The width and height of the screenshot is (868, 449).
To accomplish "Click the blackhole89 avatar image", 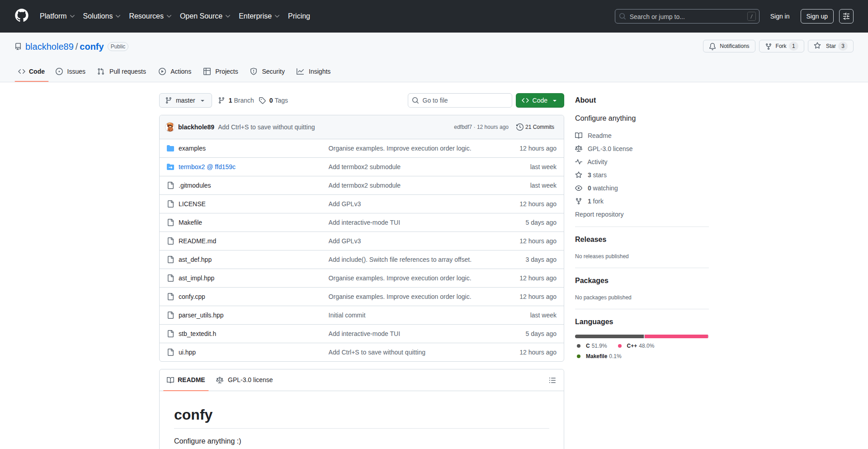I will pos(170,127).
